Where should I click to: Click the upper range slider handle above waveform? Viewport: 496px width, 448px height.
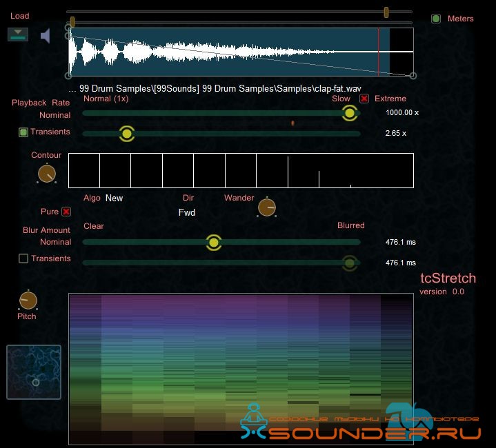tap(386, 12)
